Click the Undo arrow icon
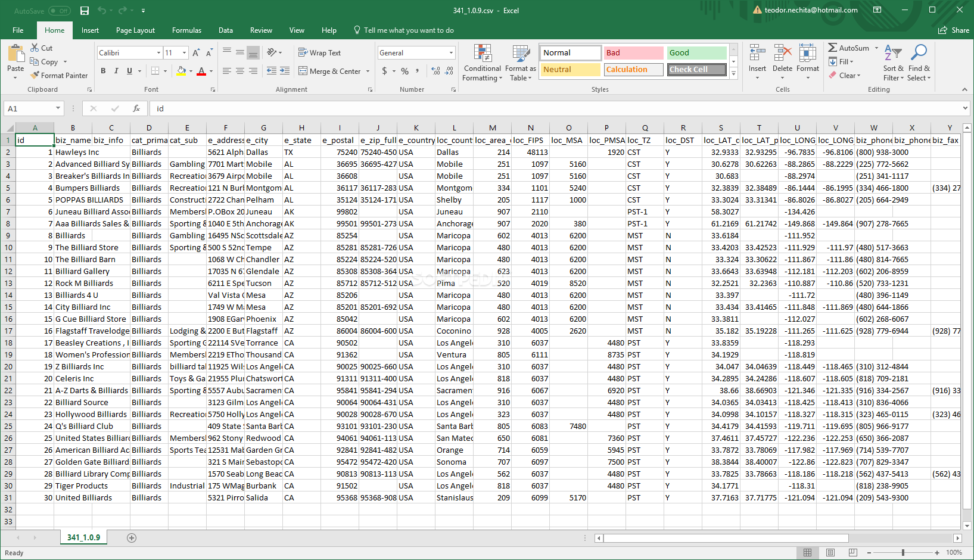Screen dimensions: 974x560 click(101, 11)
